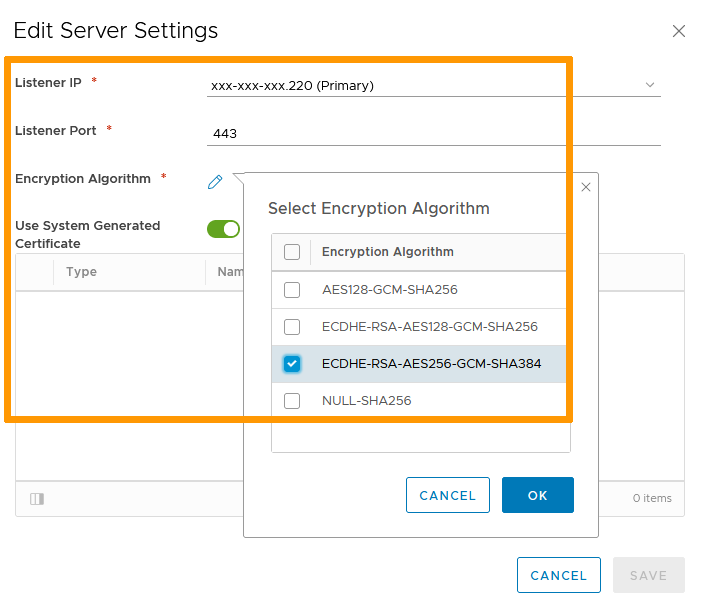Viewport: 702px width, 609px height.
Task: Click the Type column header in the certificate table
Action: tap(81, 272)
